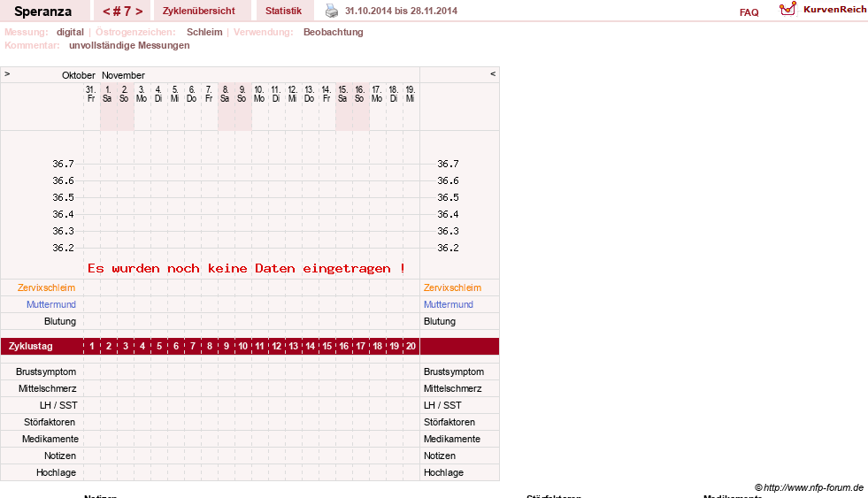Viewport: 868px width, 498px height.
Task: Open the FAQ link
Action: (749, 12)
